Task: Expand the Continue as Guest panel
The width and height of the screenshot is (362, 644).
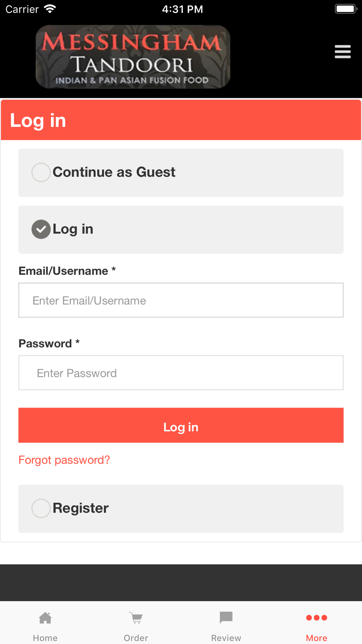Action: [x=181, y=173]
